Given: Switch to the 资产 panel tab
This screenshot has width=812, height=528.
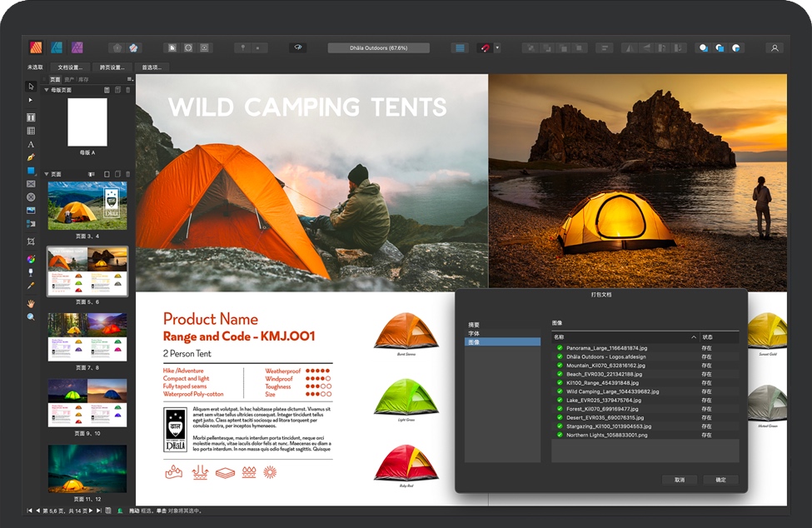Looking at the screenshot, I should coord(69,79).
